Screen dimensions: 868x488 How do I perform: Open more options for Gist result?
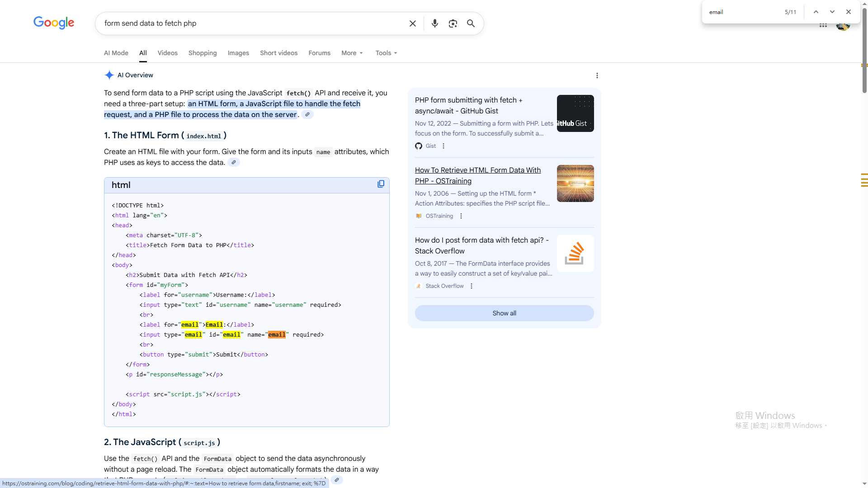(443, 146)
